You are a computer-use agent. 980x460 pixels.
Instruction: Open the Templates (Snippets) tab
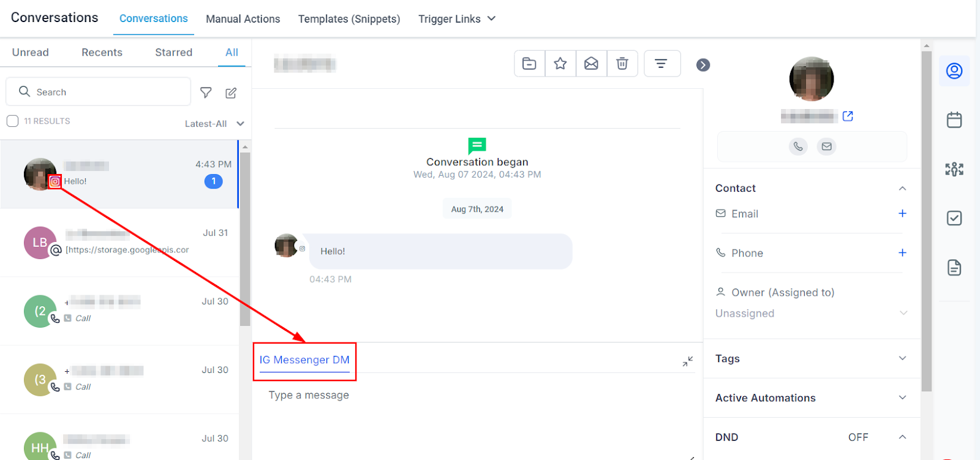(349, 19)
